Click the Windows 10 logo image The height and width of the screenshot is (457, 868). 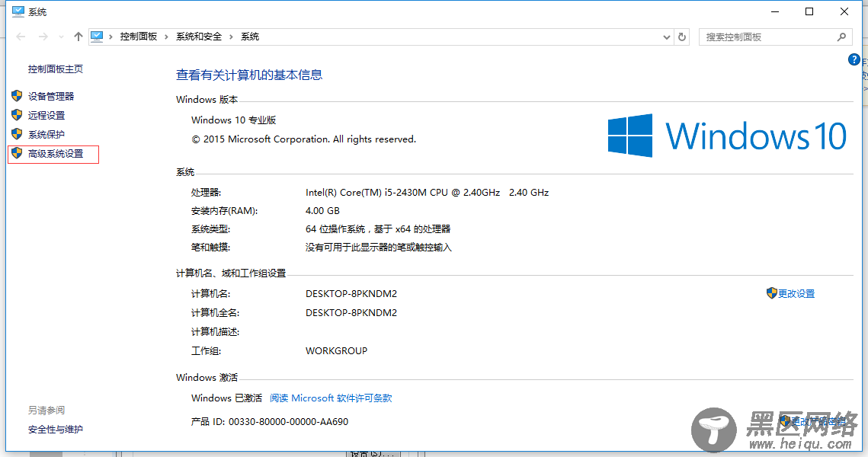pyautogui.click(x=727, y=136)
